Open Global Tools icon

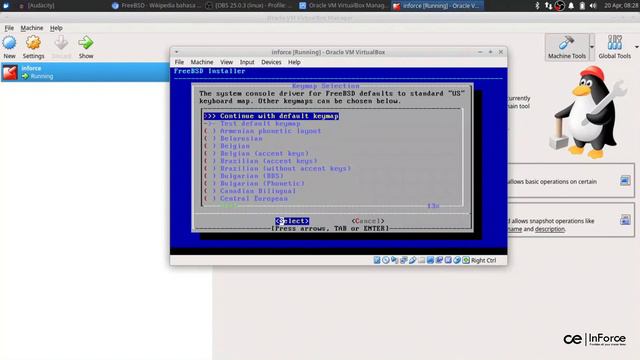(614, 43)
